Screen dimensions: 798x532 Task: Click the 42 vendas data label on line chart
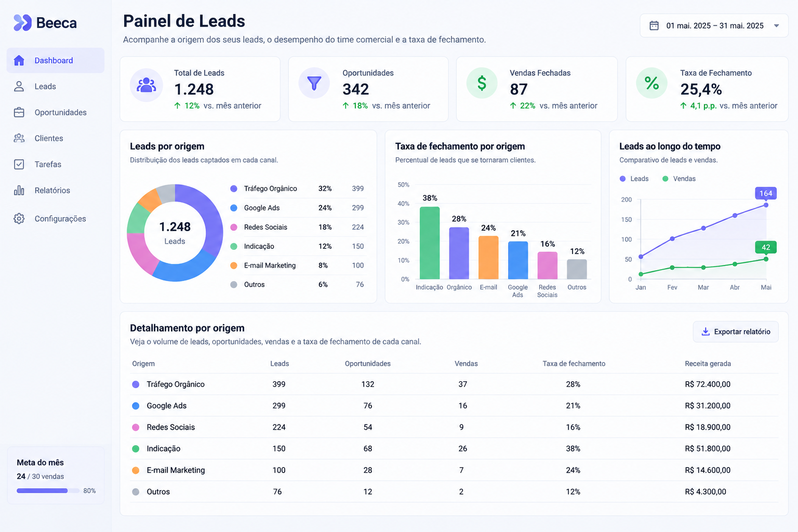766,247
